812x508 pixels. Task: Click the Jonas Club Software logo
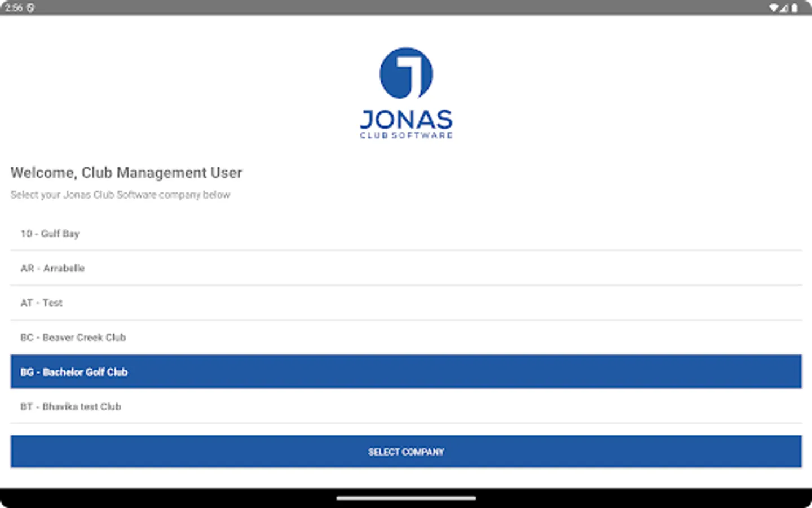click(x=406, y=93)
